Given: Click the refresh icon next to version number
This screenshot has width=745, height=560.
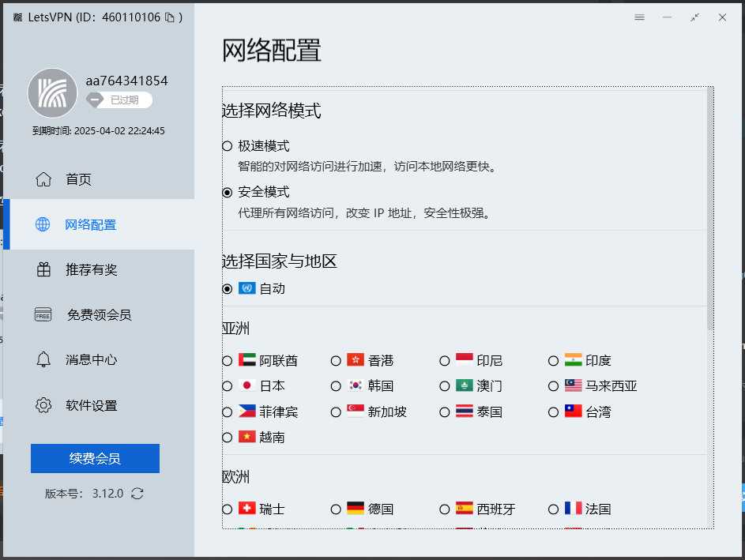Looking at the screenshot, I should pos(137,494).
